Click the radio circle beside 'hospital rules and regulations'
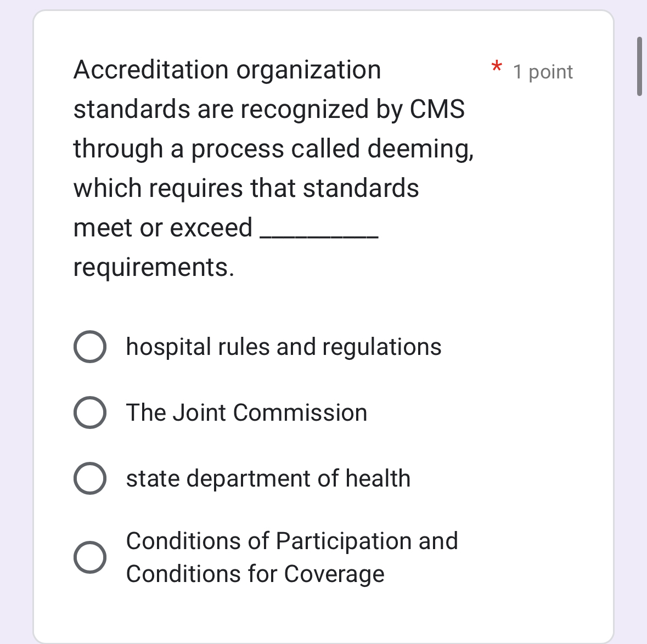 90,346
